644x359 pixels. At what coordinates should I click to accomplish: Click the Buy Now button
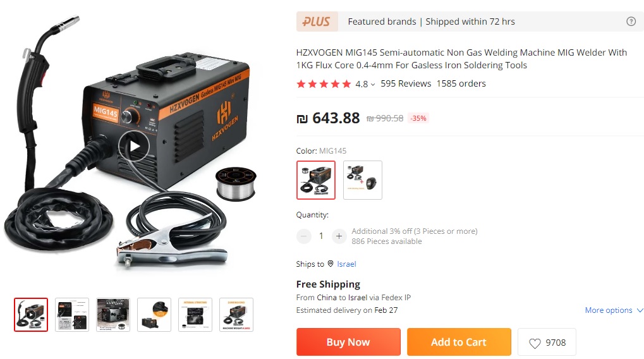click(348, 342)
